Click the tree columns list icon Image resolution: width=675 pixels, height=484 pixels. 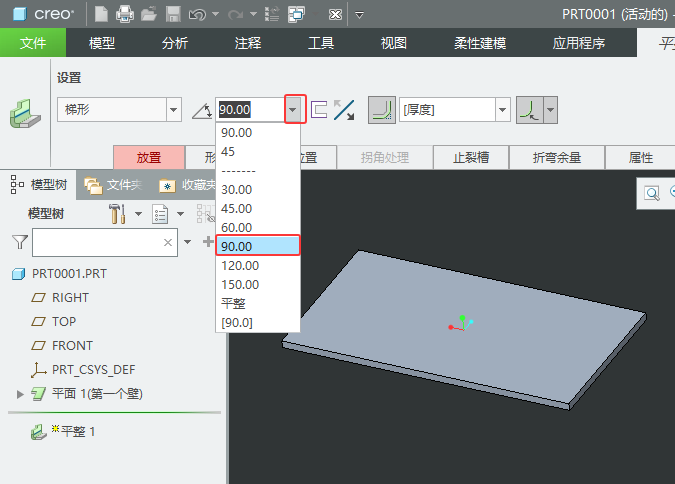coord(160,214)
